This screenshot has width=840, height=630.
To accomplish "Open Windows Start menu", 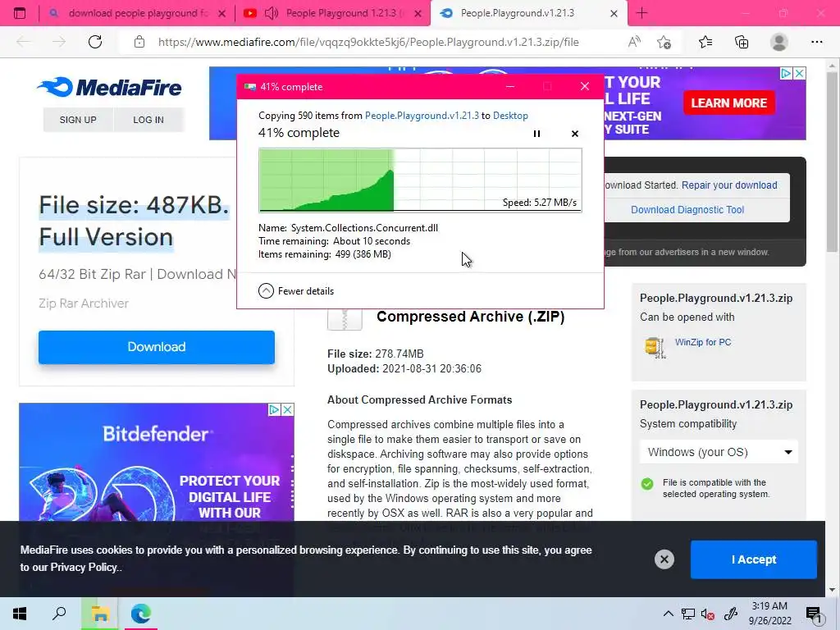I will tap(20, 614).
